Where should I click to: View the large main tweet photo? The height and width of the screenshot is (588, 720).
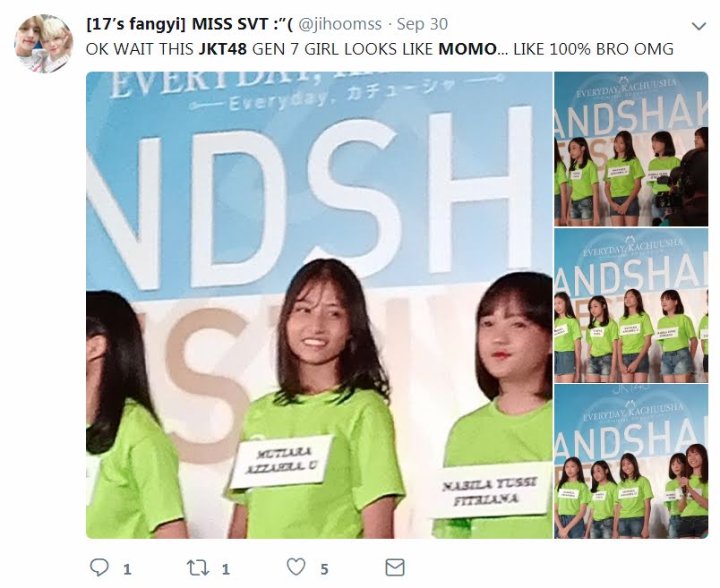coord(319,305)
